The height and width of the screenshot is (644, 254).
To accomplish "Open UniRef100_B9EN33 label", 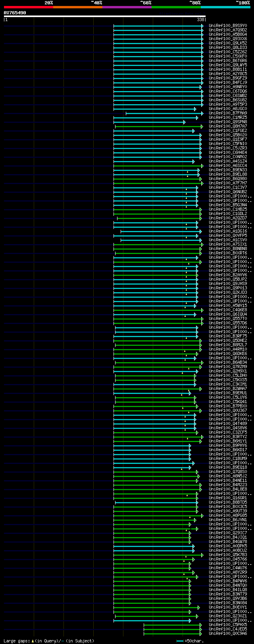I will 228,170.
